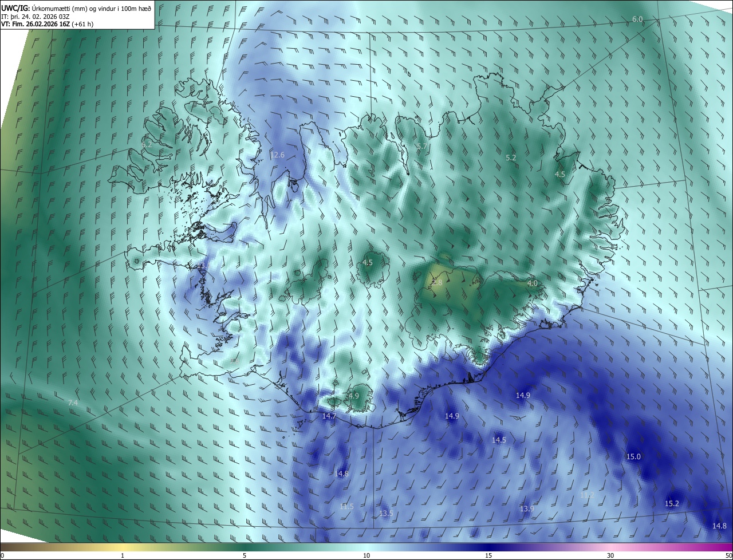Click the color scale tick labeled 10
733x560 pixels.
[366, 555]
